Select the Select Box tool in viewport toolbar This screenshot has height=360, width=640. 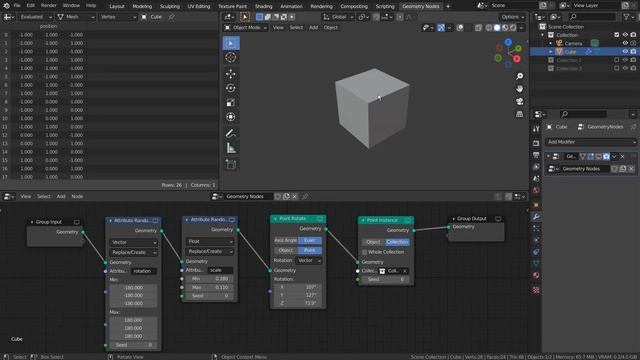click(x=231, y=43)
